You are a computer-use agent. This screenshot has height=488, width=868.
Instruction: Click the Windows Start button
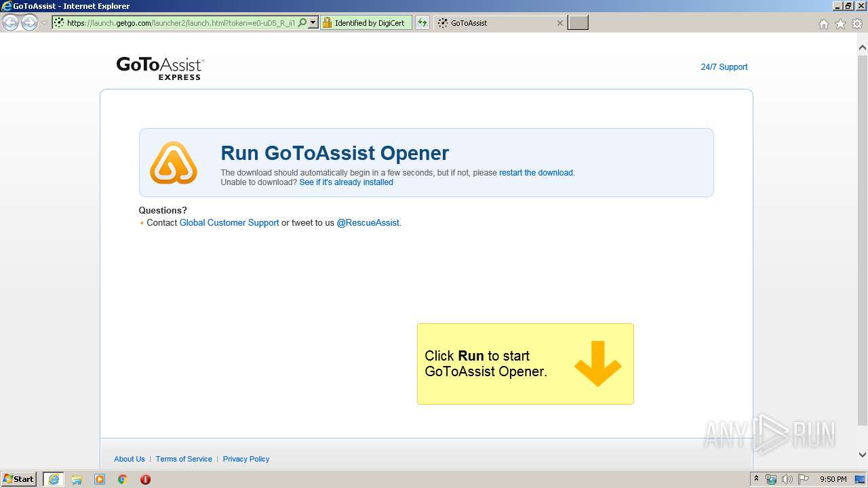click(x=19, y=479)
